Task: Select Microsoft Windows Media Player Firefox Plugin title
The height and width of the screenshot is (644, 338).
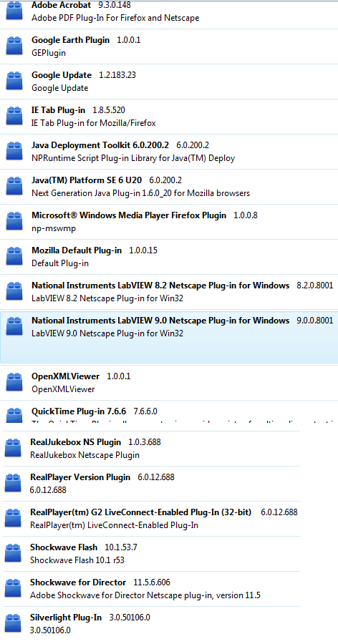Action: [129, 215]
